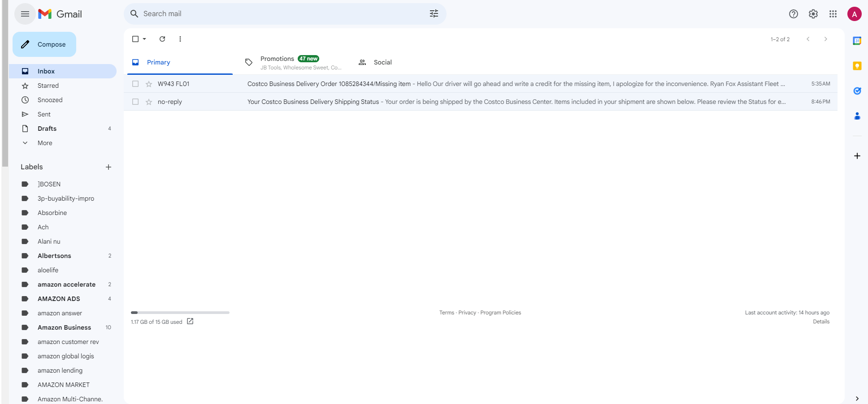The height and width of the screenshot is (404, 868).
Task: Show search options filter icon
Action: (x=434, y=14)
